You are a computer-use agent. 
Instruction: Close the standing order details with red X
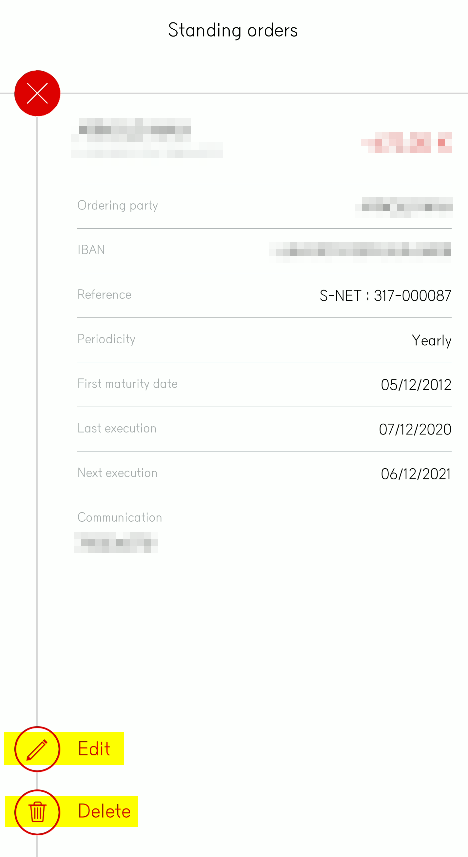(x=37, y=93)
